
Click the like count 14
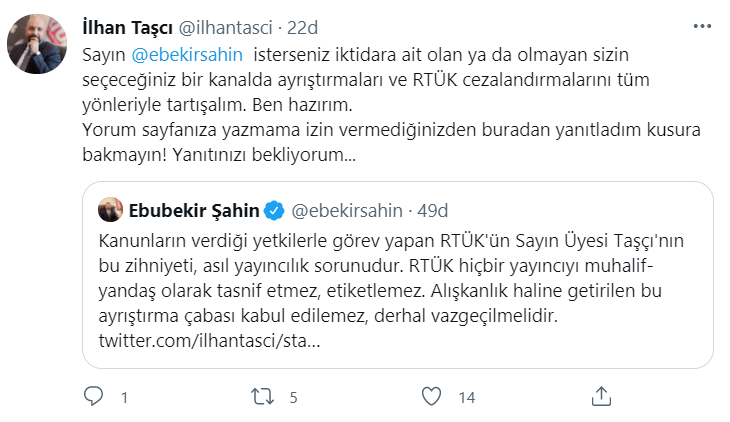coord(466,397)
